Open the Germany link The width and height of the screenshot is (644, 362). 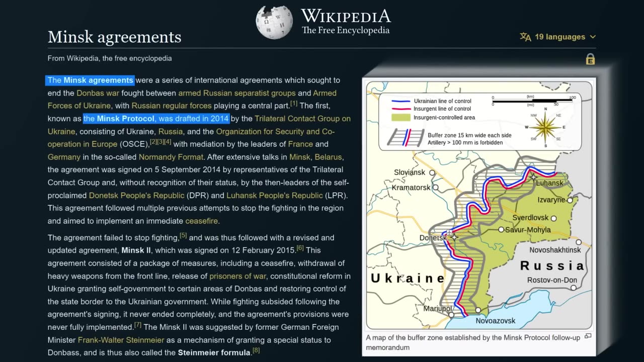tap(64, 157)
